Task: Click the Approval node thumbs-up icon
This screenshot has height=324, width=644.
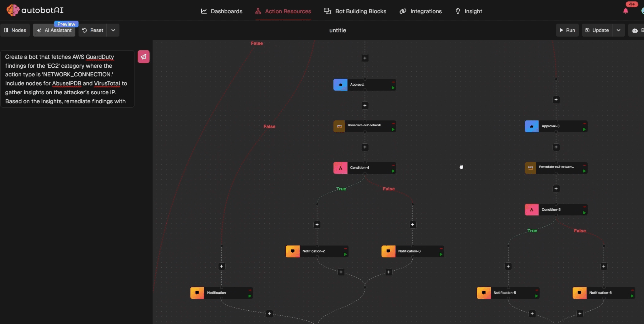Action: [340, 85]
